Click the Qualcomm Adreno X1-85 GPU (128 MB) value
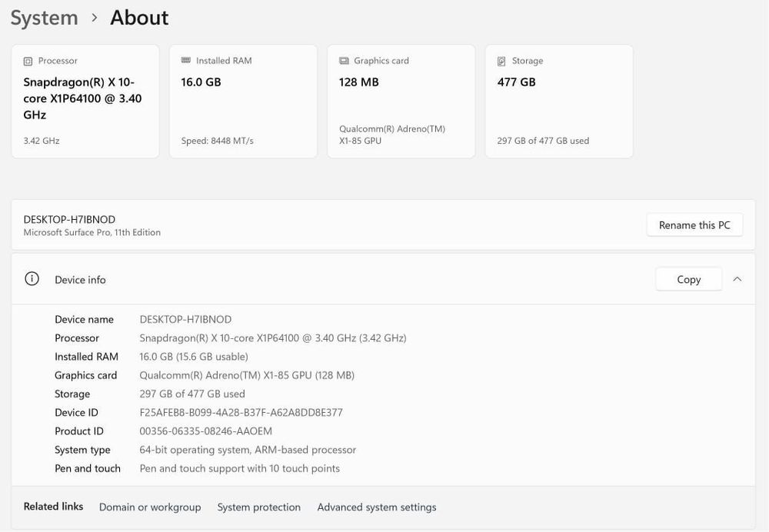 (247, 375)
